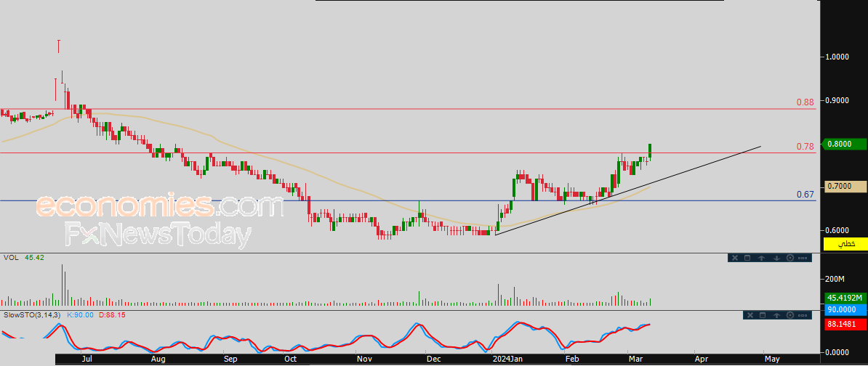
Task: Click the 0.88 resistance level label
Action: [x=805, y=102]
